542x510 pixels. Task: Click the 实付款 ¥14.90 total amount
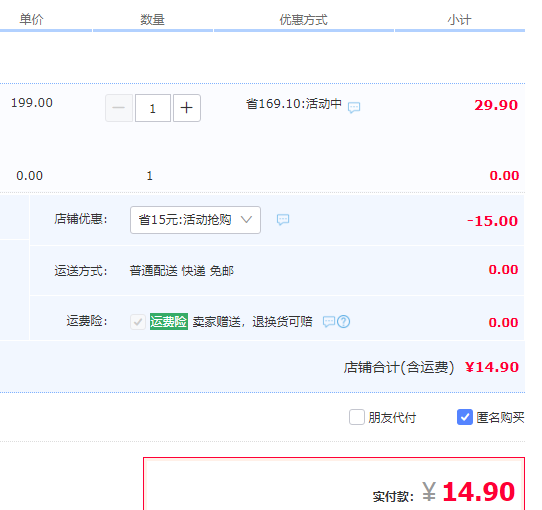[469, 492]
